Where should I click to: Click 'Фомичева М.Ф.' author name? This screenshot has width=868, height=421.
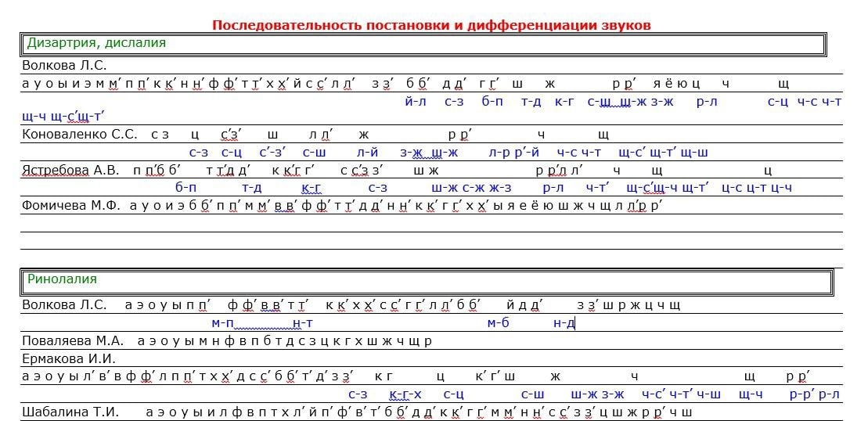[71, 207]
